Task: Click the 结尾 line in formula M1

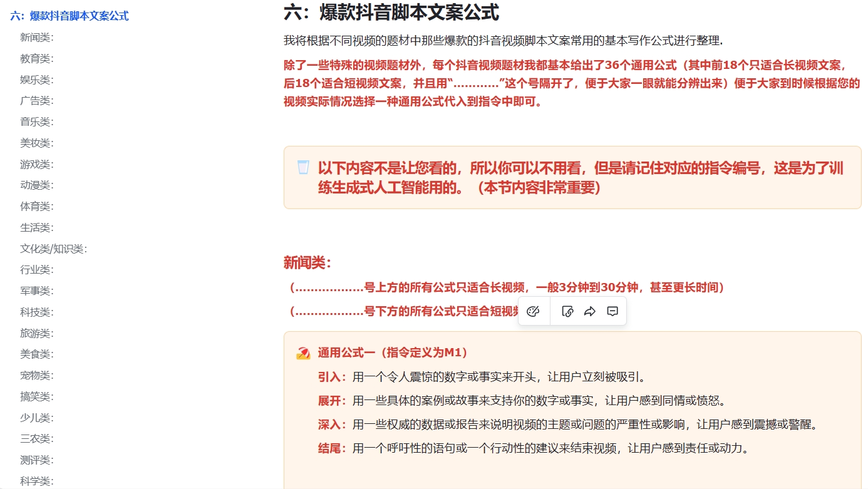Action: pyautogui.click(x=534, y=448)
